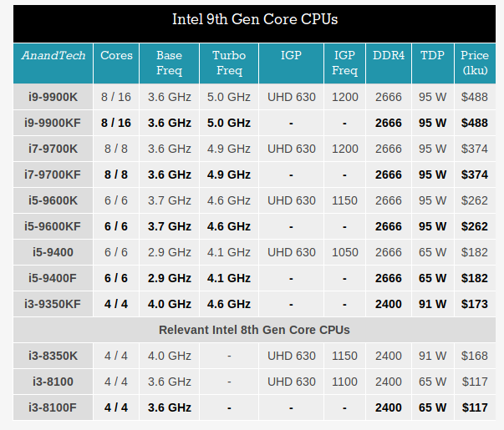Select the i5-9400F row label
Image resolution: width=504 pixels, height=430 pixels.
click(53, 278)
